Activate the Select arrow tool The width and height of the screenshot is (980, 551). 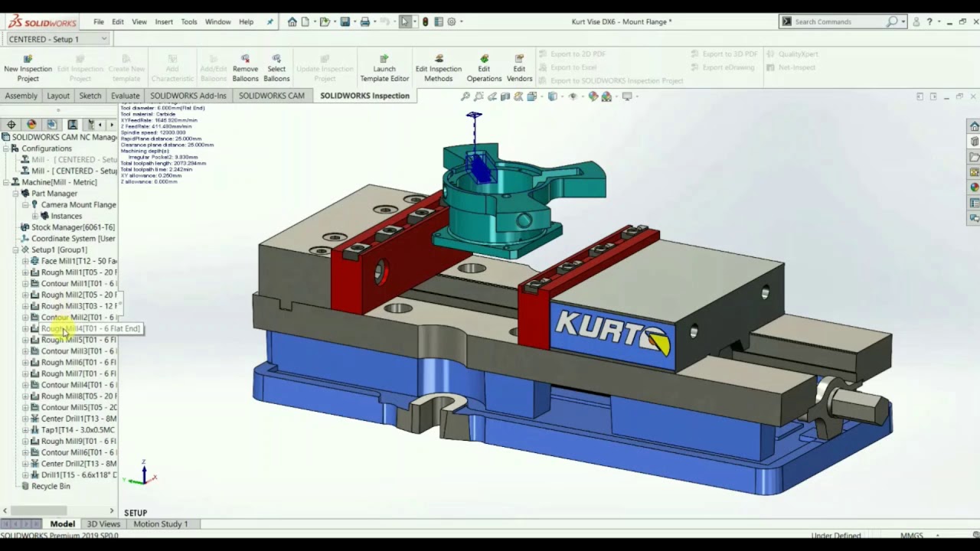(x=405, y=21)
